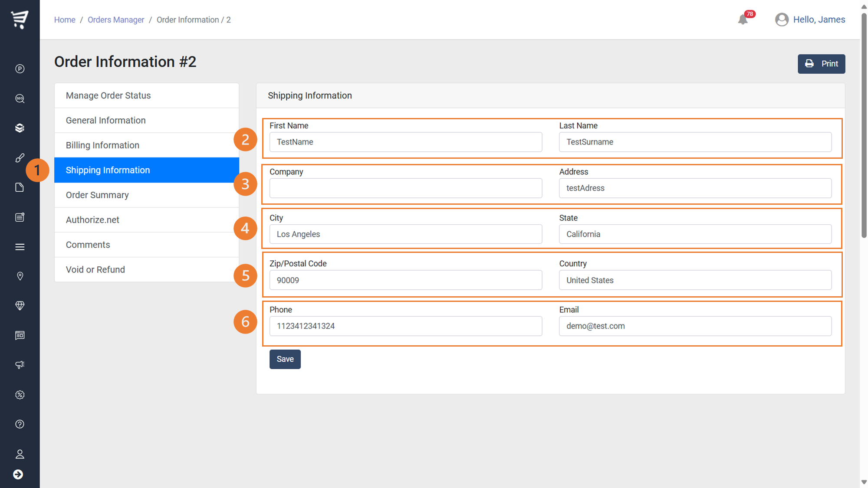The width and height of the screenshot is (868, 488).
Task: Select the paintbrush design sidebar icon
Action: click(20, 158)
